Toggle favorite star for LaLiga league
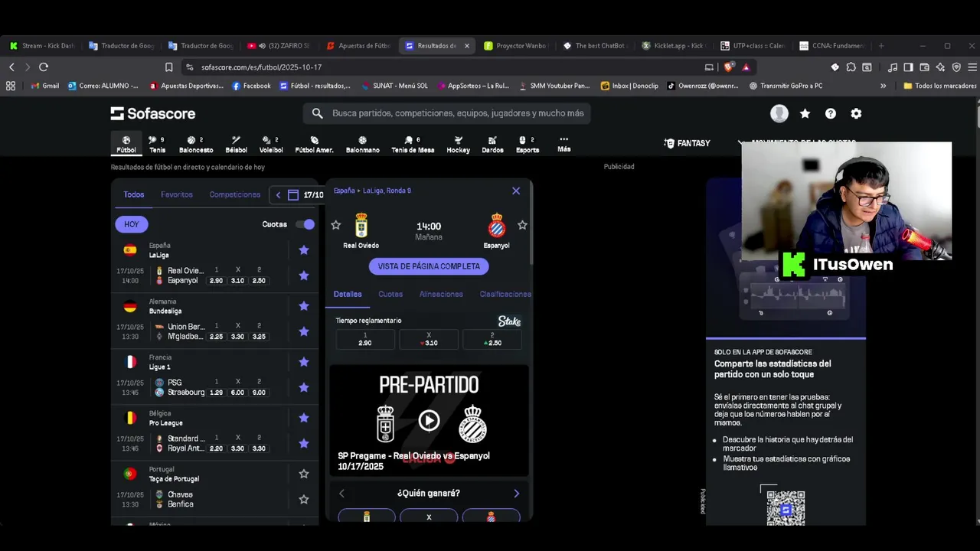The image size is (980, 551). tap(304, 249)
